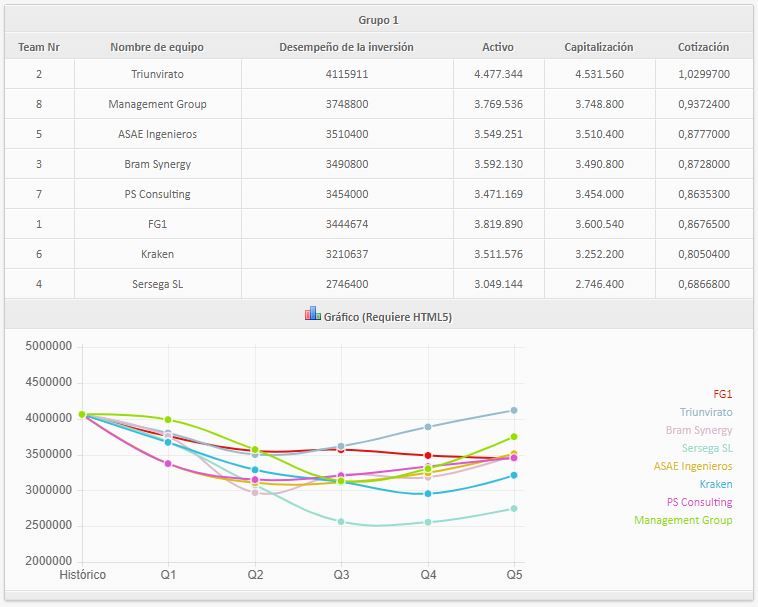Toggle Sersega SL legend entry

click(707, 448)
